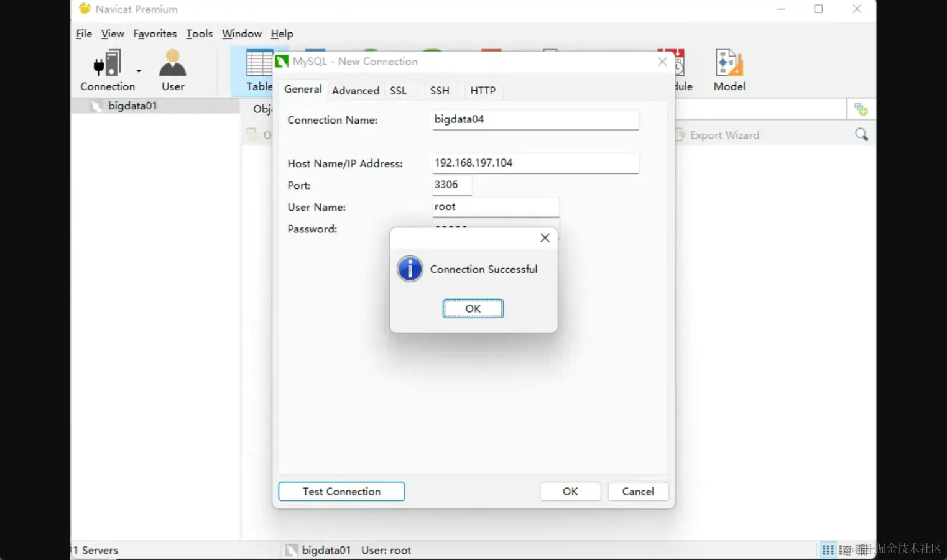The image size is (947, 560).
Task: Select the General tab
Action: 303,90
